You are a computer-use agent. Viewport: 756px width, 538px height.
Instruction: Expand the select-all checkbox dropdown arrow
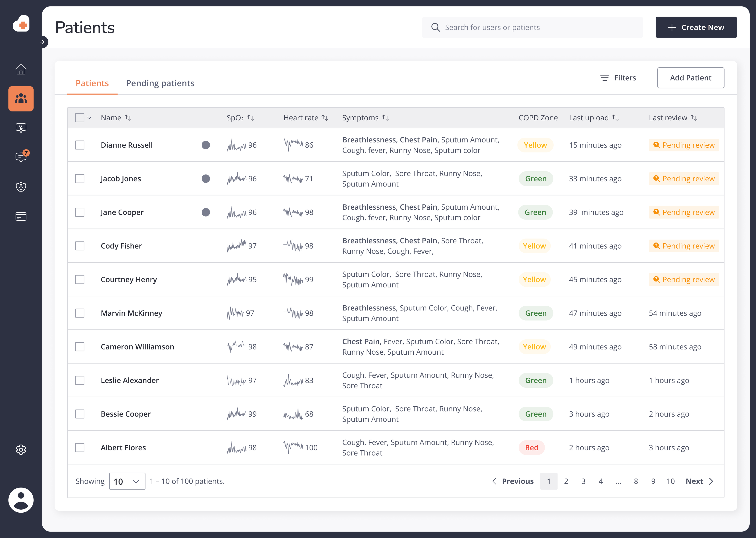89,118
